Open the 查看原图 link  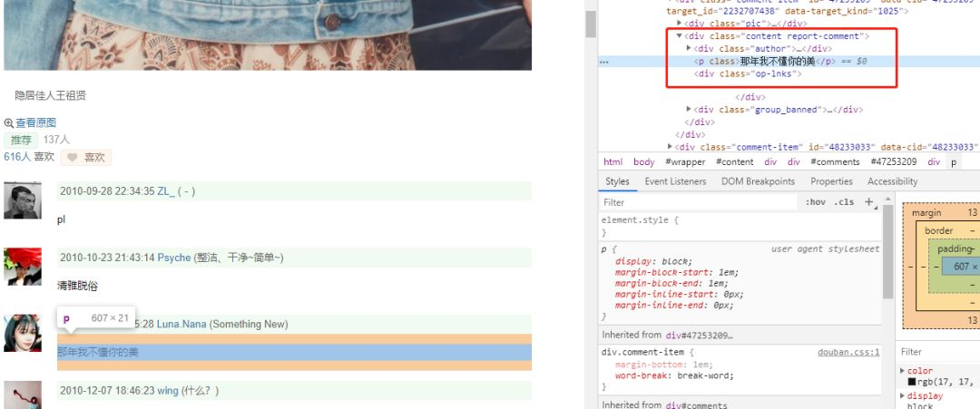tap(35, 123)
